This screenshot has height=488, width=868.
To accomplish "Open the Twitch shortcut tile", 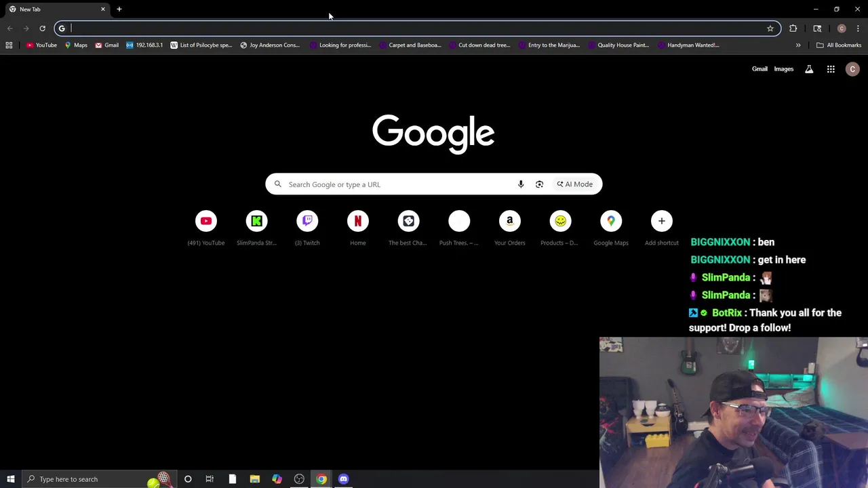I will pyautogui.click(x=307, y=228).
